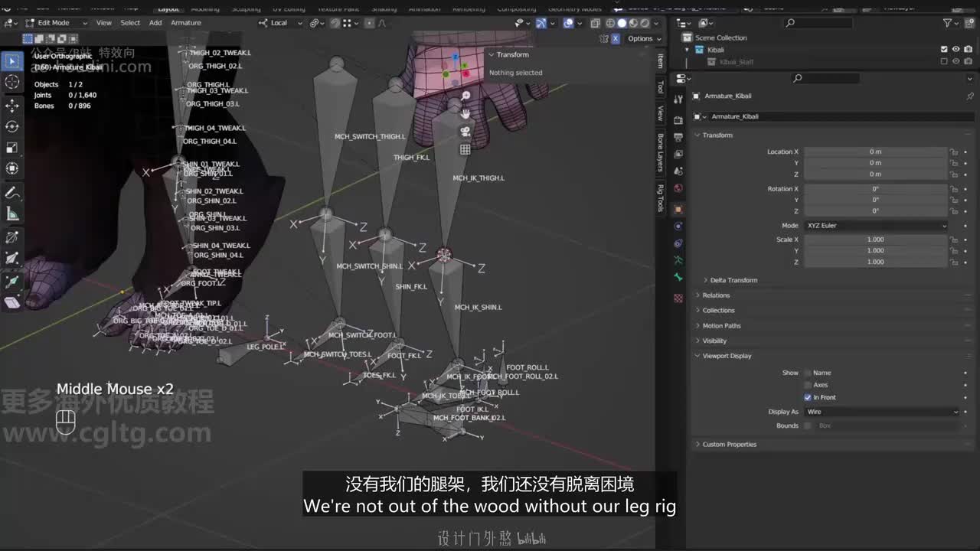The height and width of the screenshot is (551, 980).
Task: Hide the Kibali collection in viewport
Action: click(x=955, y=50)
